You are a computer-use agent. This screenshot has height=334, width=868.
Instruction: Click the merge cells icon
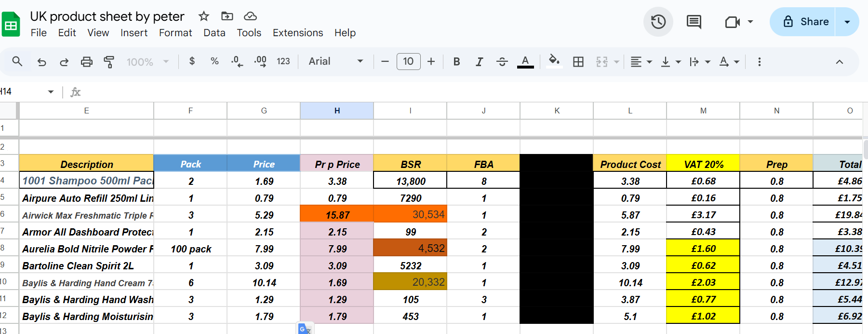(x=602, y=61)
